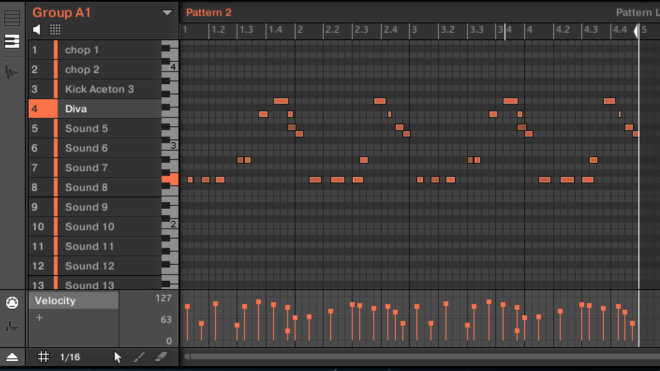
Task: Click timeline ruler at bar 4
Action: 530,30
